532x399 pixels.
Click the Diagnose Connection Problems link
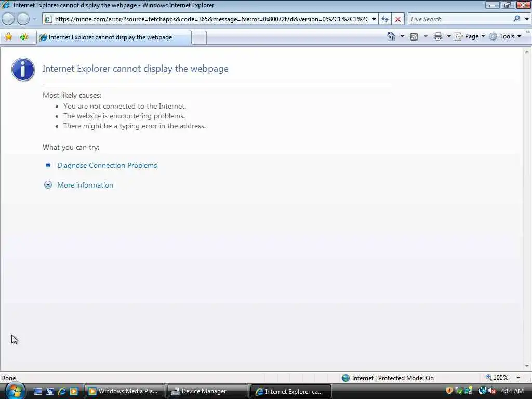coord(107,165)
